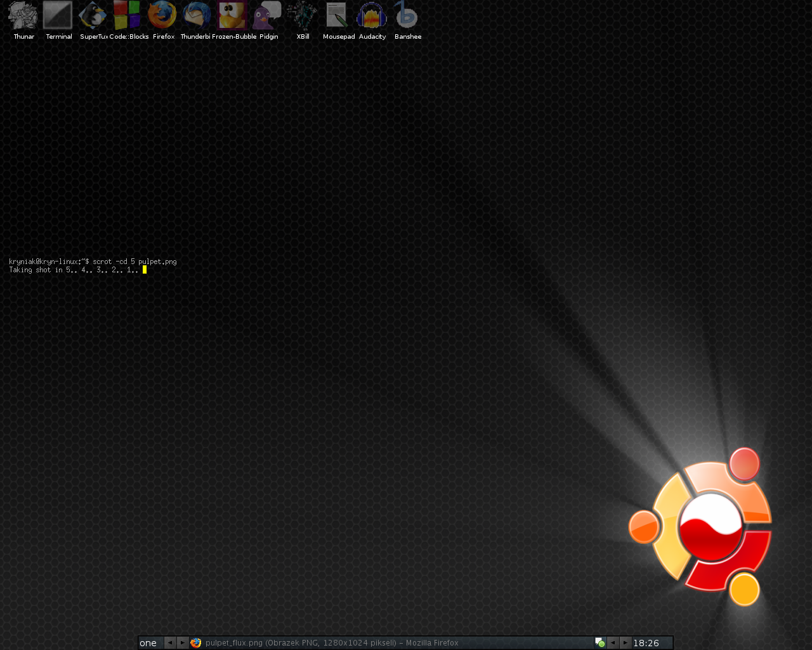The height and width of the screenshot is (650, 812).
Task: Go to next window using right-side right arrow
Action: pyautogui.click(x=625, y=643)
